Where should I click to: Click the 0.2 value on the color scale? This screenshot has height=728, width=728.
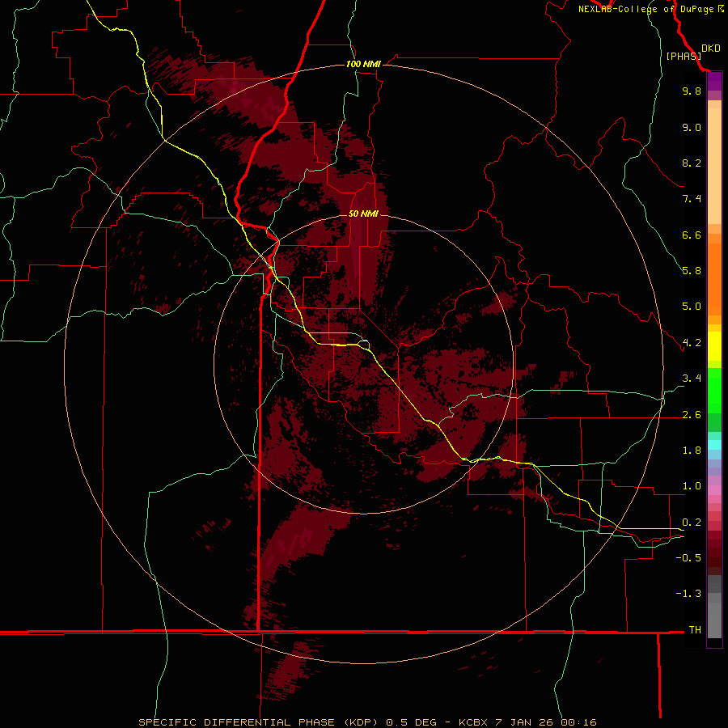coord(692,523)
